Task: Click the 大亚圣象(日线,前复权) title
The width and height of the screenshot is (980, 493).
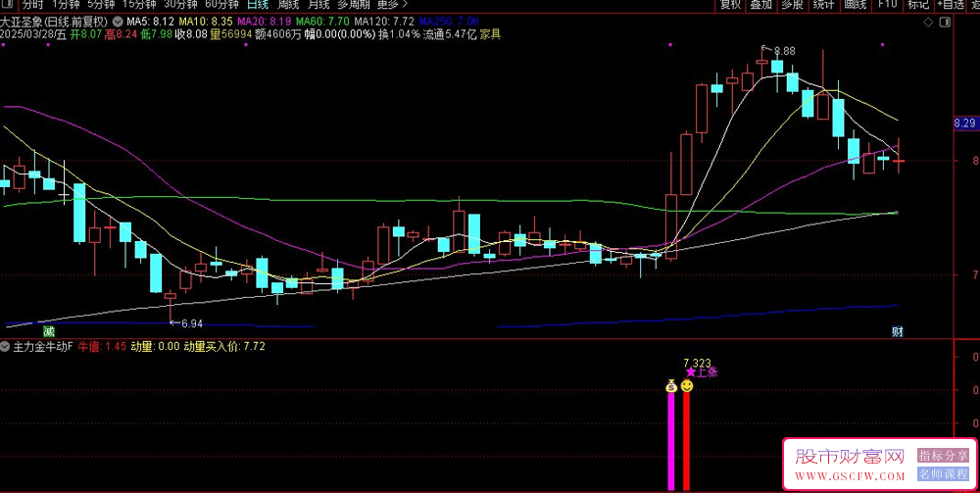Action: point(54,22)
